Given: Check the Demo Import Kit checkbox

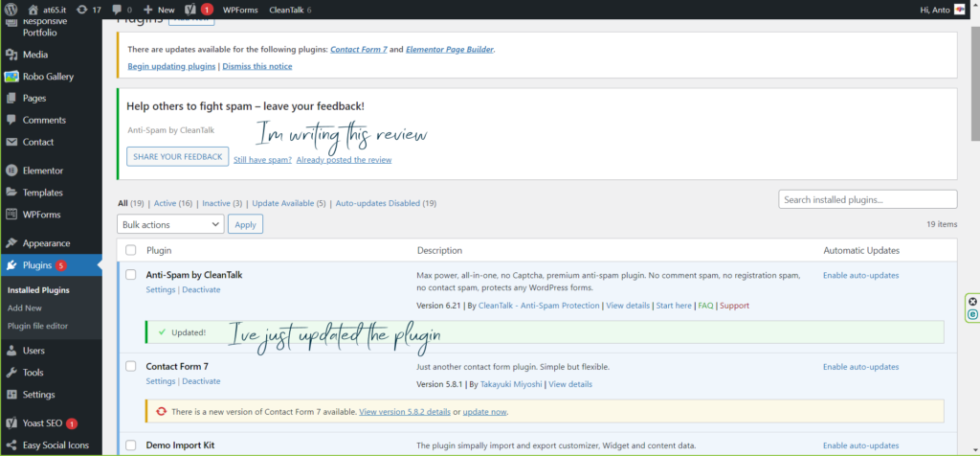Looking at the screenshot, I should (130, 445).
